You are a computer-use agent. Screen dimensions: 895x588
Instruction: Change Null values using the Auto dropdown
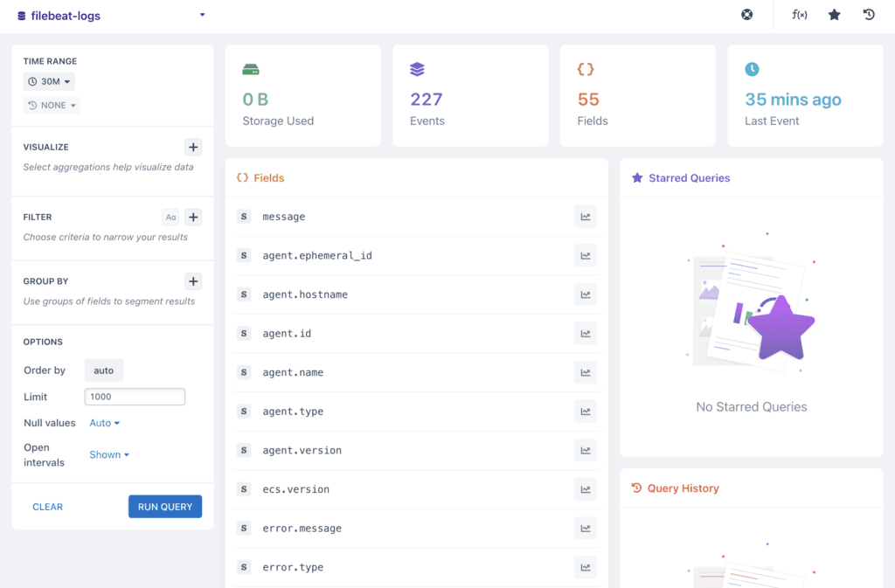pos(103,423)
